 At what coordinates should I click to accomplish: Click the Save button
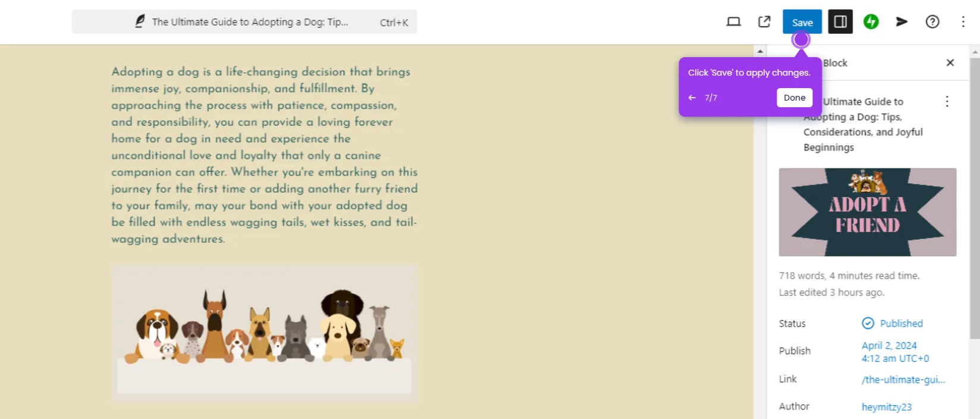click(802, 22)
